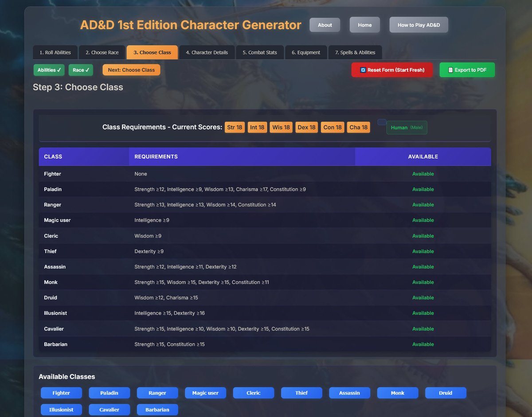Select the Barbarian table row name
This screenshot has height=417, width=532.
[x=55, y=344]
